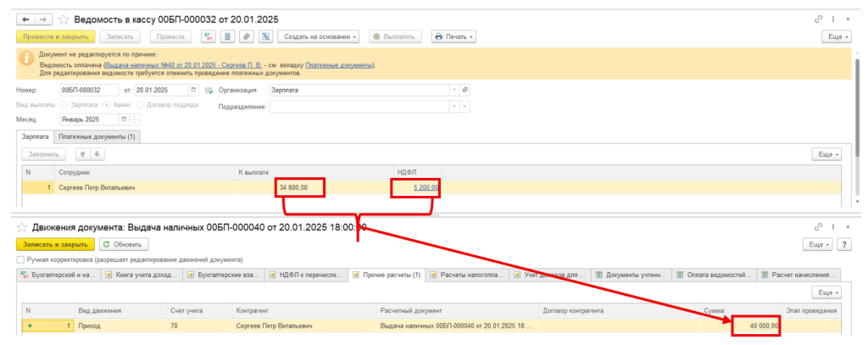Image resolution: width=868 pixels, height=345 pixels.
Task: Click the Выплатить button
Action: click(x=395, y=37)
